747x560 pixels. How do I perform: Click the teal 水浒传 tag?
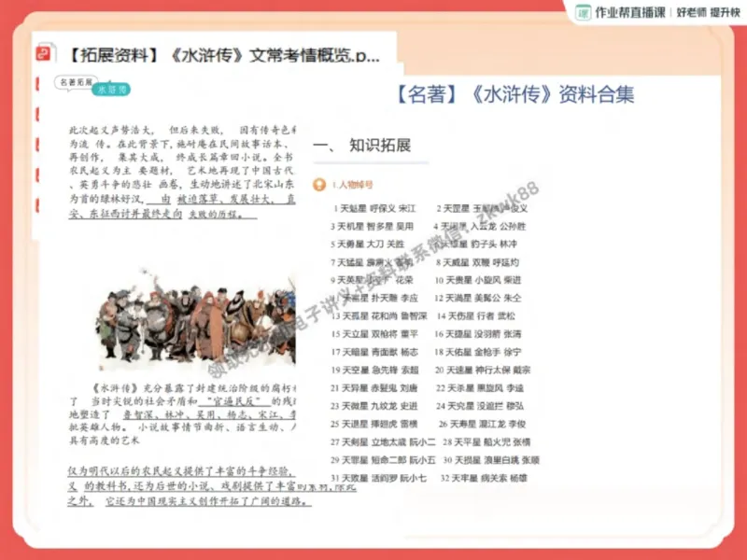click(x=111, y=90)
